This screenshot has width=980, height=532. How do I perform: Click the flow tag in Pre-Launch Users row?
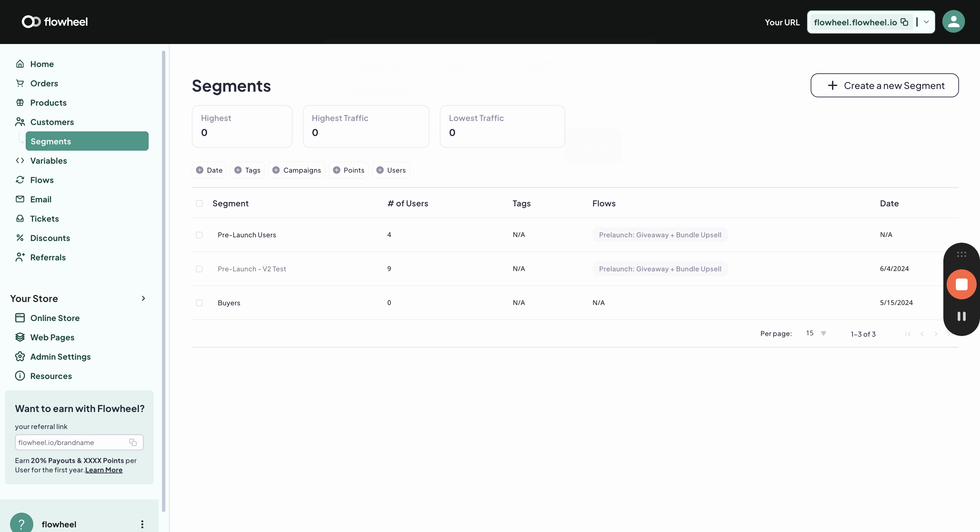coord(660,235)
